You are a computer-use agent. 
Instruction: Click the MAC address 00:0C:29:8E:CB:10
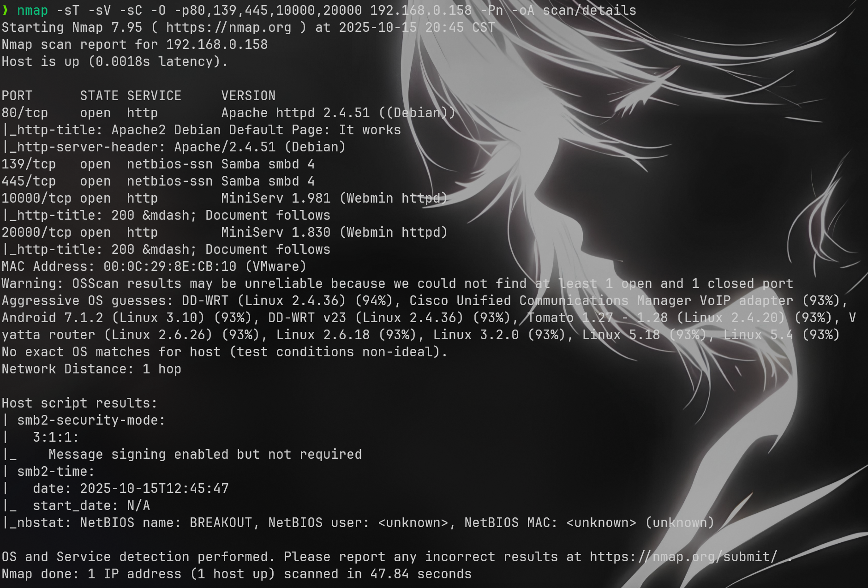point(170,267)
